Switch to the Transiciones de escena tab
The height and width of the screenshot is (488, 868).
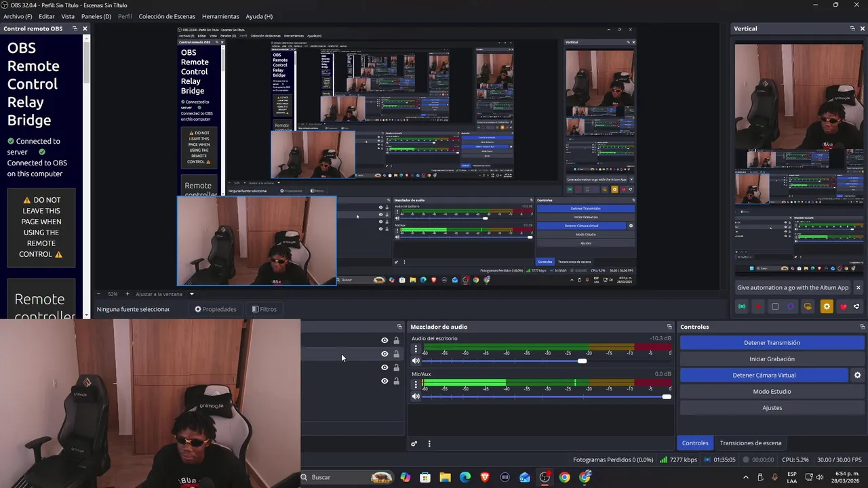click(x=751, y=443)
